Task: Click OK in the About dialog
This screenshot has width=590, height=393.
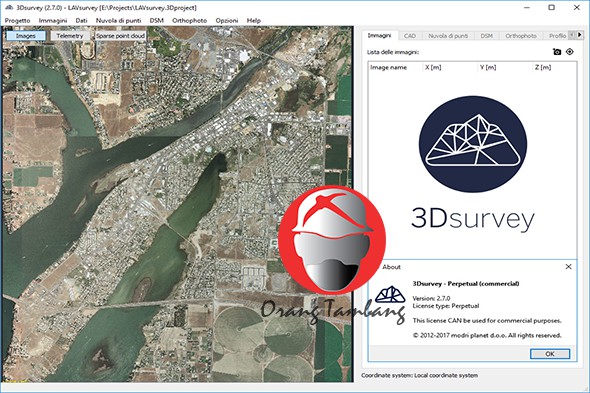Action: click(550, 354)
